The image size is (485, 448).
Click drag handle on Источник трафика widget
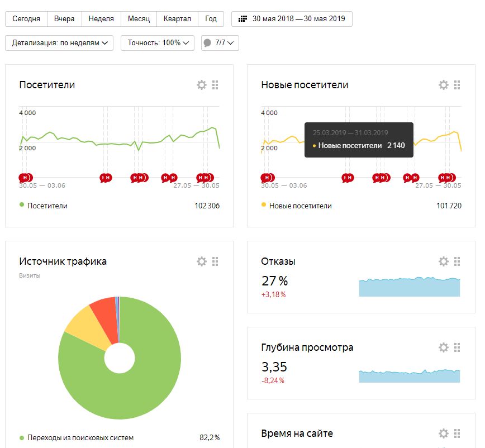[x=215, y=261]
